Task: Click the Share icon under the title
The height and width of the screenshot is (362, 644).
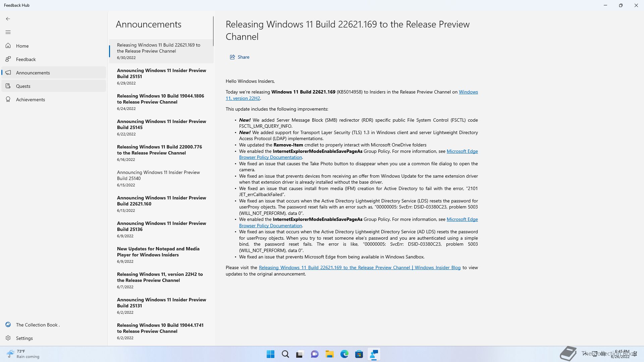Action: [232, 57]
